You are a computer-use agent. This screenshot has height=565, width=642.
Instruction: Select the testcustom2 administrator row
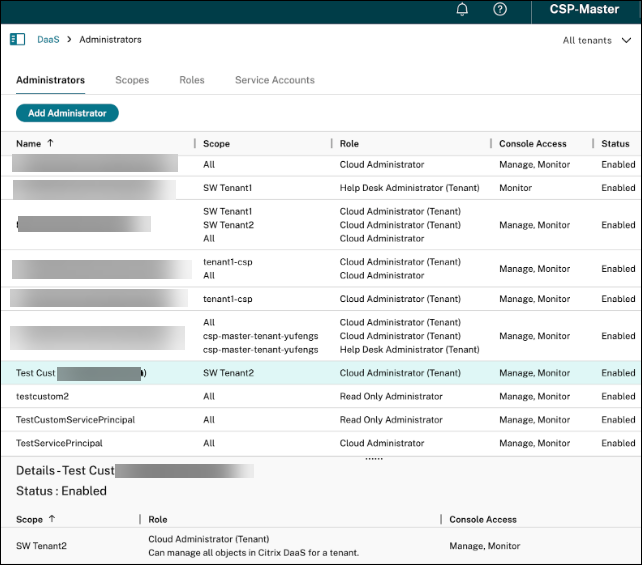point(42,396)
